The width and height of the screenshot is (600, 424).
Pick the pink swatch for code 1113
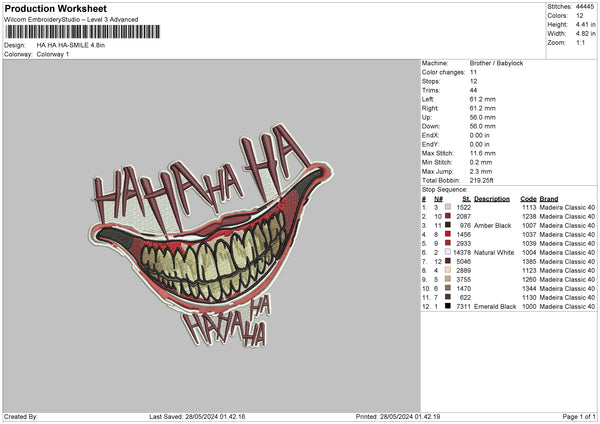(448, 208)
